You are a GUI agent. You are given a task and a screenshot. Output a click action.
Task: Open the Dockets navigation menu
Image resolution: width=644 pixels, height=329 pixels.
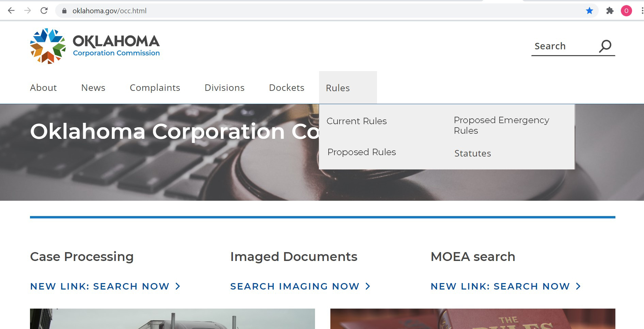click(286, 87)
